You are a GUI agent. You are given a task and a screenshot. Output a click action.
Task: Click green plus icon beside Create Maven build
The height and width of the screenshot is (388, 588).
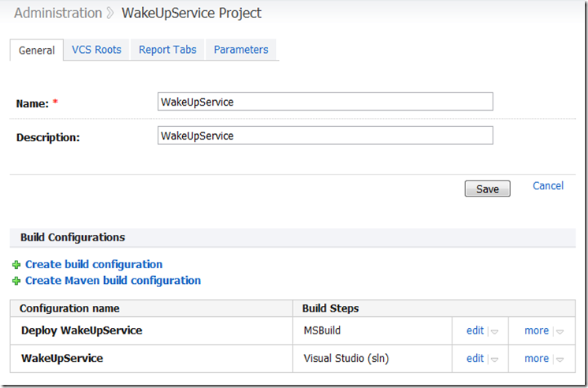pos(17,281)
